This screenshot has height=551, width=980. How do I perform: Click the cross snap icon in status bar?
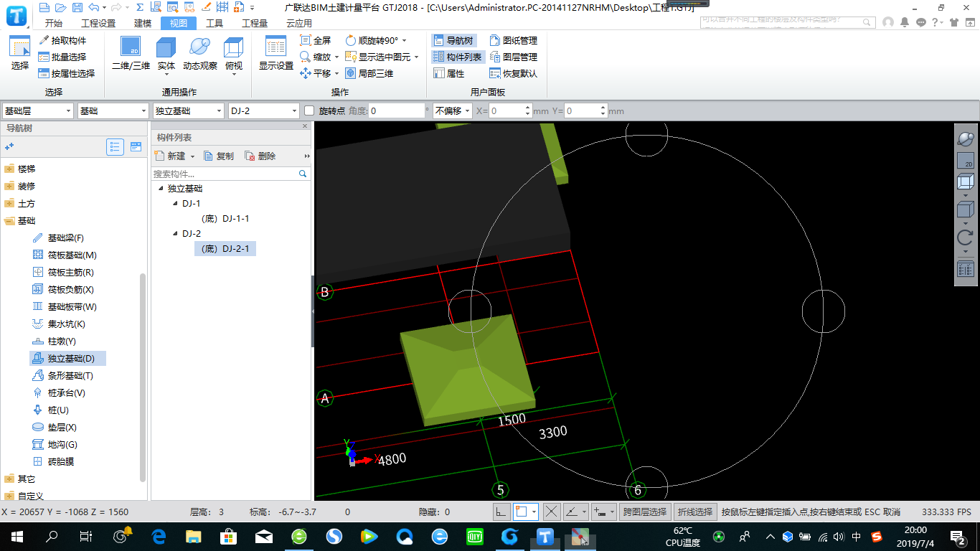(551, 512)
